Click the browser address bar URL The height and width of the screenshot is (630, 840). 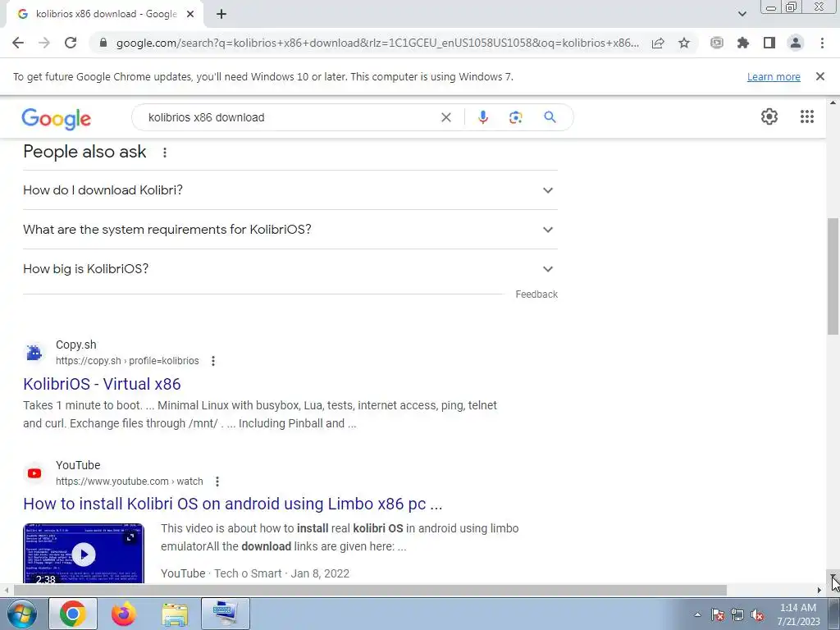[377, 43]
